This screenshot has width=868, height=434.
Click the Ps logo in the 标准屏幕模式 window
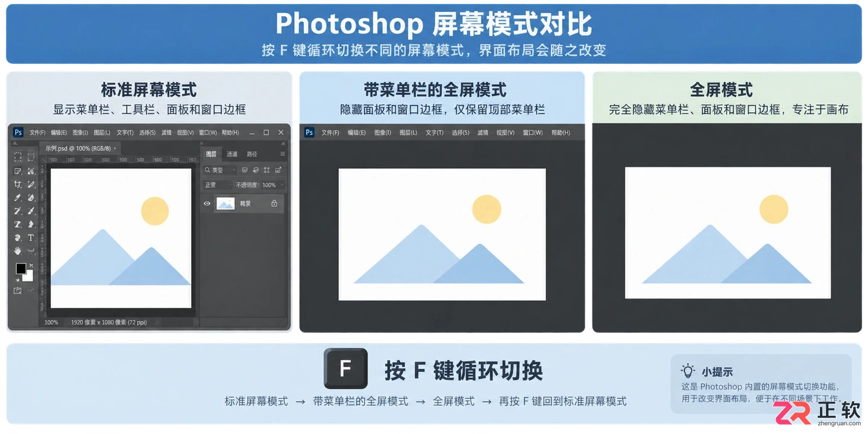pos(18,133)
